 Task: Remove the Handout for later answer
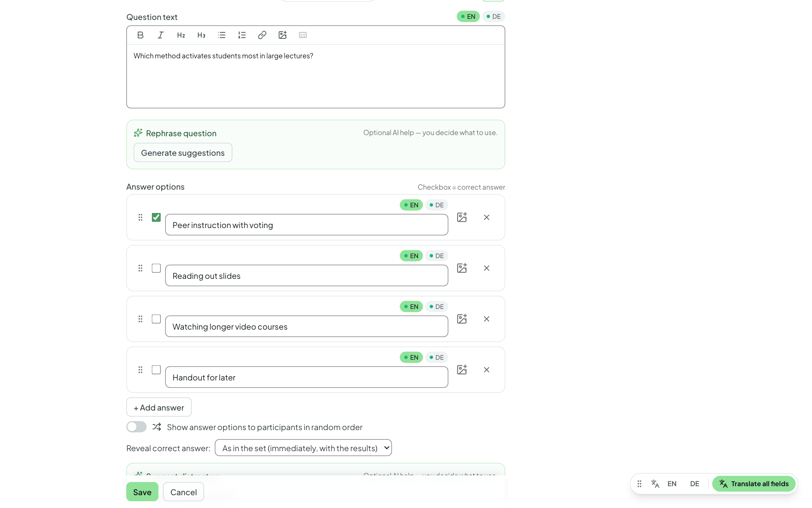click(486, 370)
